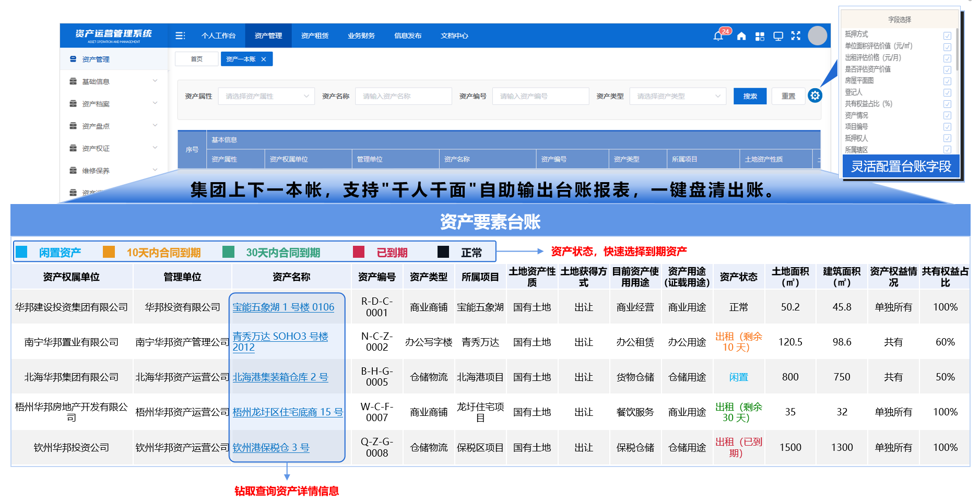The image size is (980, 502).
Task: Toggle the 登记人 field checkbox
Action: [947, 92]
